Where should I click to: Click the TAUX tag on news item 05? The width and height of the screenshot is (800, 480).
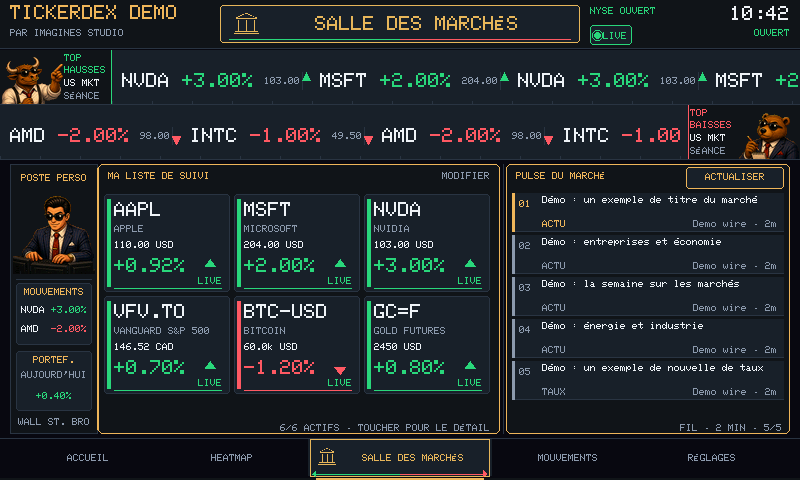(553, 392)
